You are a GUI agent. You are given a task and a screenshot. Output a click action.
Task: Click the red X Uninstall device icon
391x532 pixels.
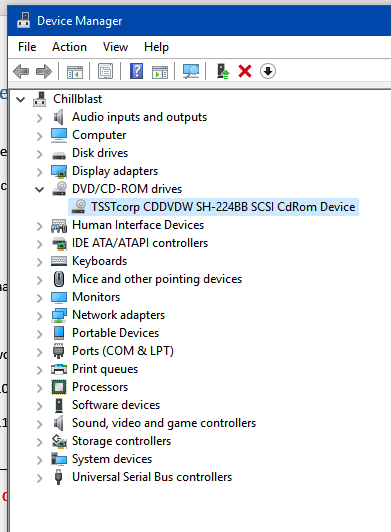pos(245,71)
